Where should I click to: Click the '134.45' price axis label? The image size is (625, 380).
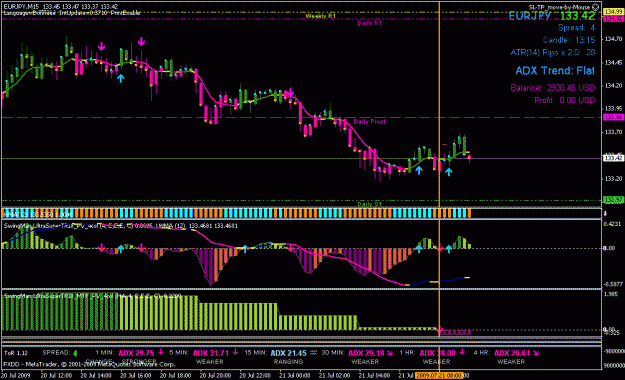point(613,63)
